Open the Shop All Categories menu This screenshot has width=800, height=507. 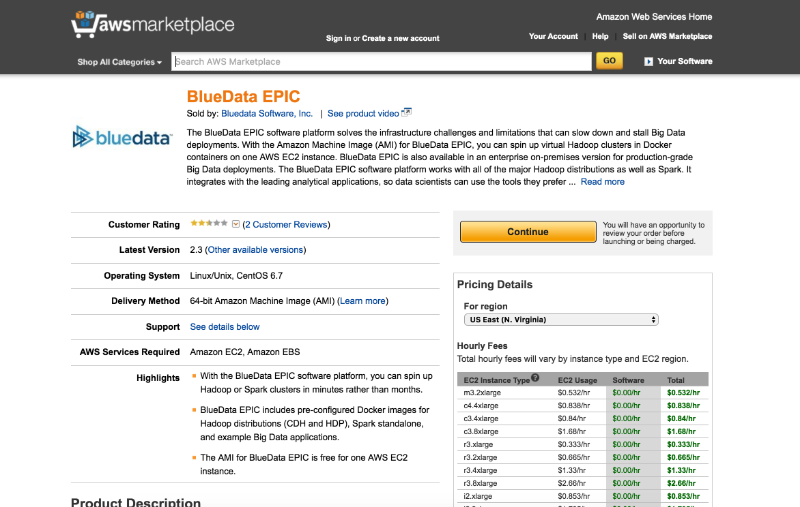coord(119,62)
